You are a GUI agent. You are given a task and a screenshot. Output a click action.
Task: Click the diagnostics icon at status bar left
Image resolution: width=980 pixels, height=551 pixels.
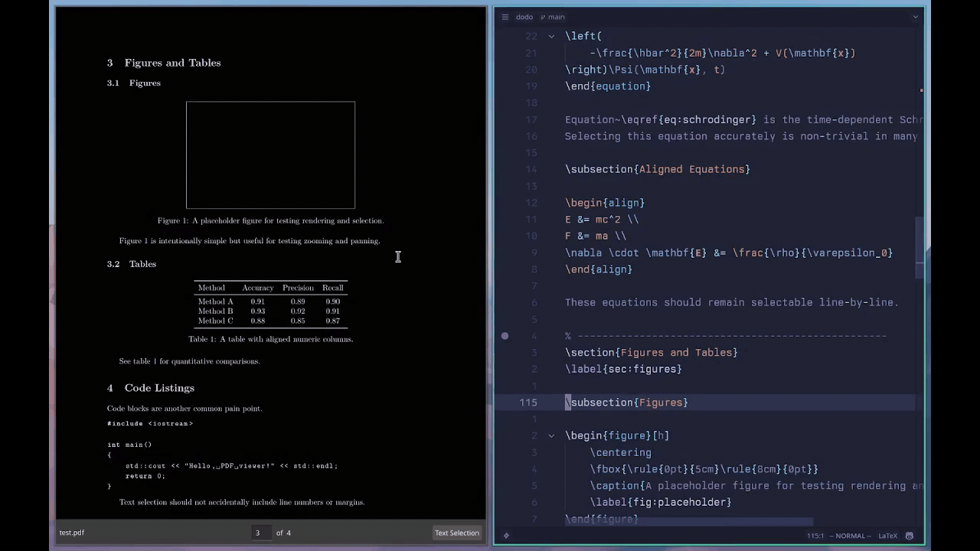pos(505,536)
